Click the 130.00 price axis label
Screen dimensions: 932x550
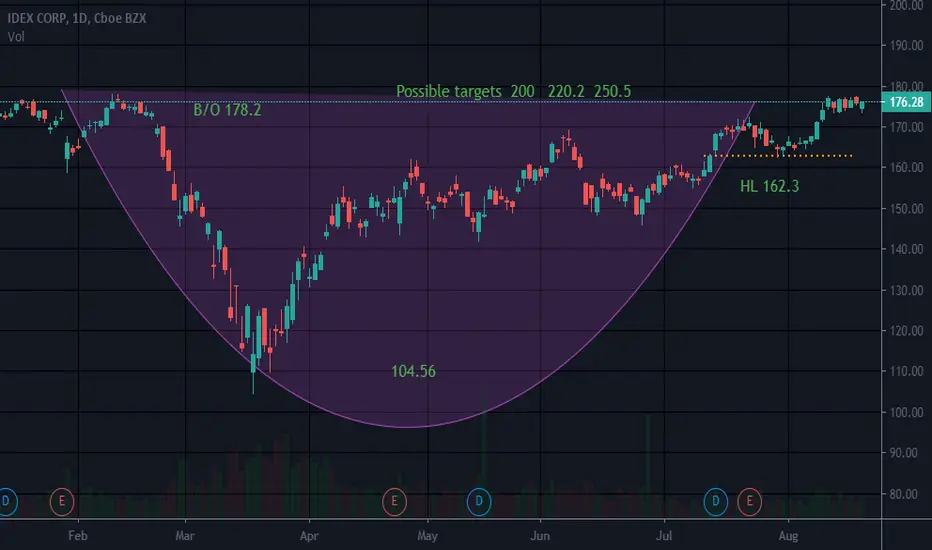coord(906,290)
